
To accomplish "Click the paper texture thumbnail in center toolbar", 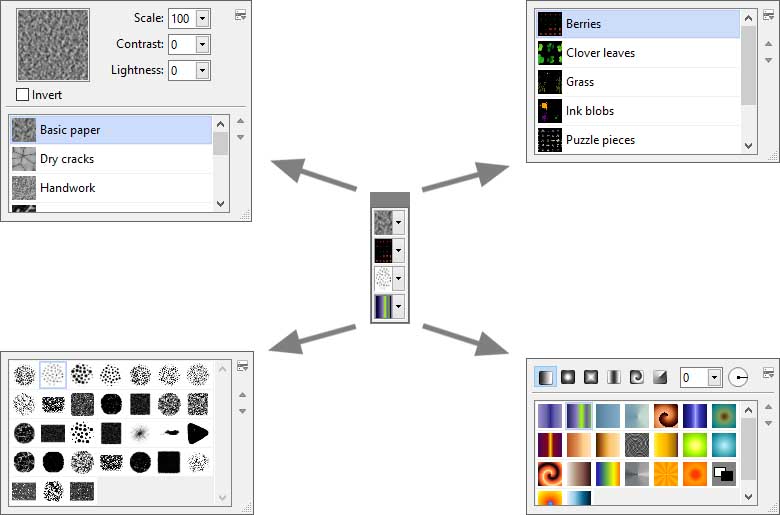I will 383,222.
